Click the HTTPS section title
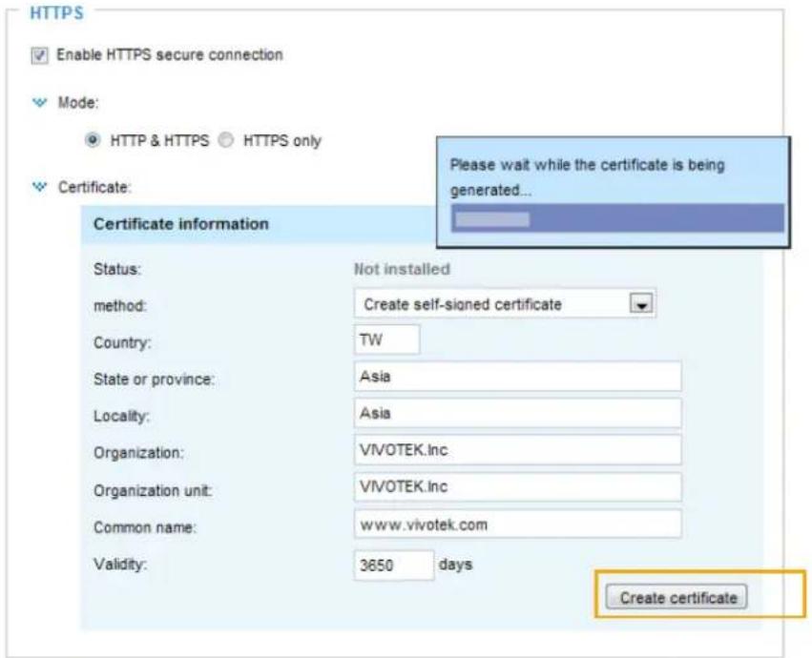This screenshot has width=812, height=658. tap(57, 13)
